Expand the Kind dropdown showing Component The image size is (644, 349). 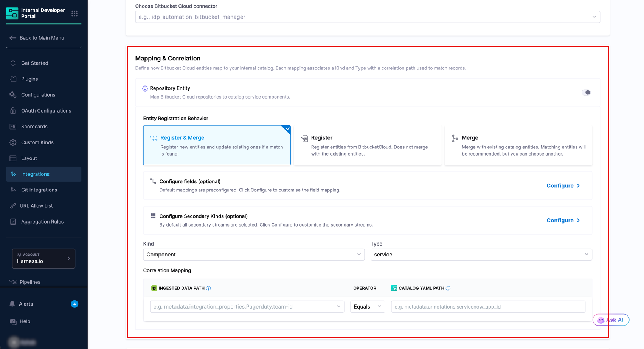pos(254,255)
